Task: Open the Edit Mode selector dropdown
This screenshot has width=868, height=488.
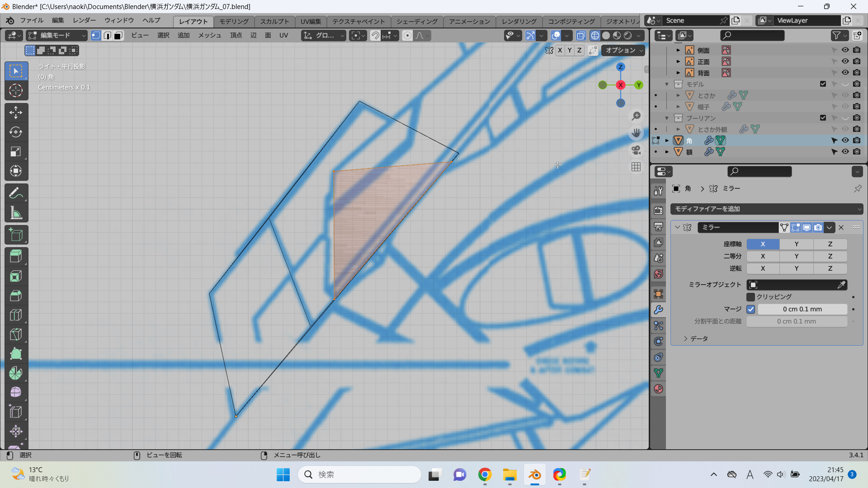Action: click(57, 36)
